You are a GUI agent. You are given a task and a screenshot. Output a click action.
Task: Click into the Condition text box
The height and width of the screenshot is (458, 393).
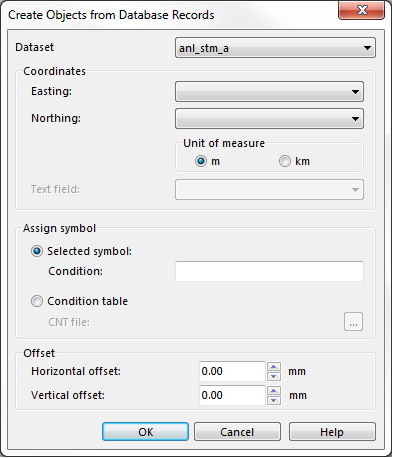pos(269,271)
